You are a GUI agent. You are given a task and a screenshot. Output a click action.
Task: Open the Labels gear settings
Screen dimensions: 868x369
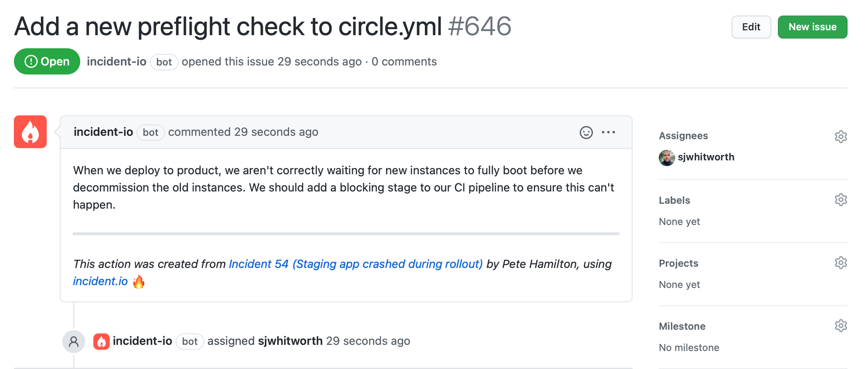coord(841,200)
